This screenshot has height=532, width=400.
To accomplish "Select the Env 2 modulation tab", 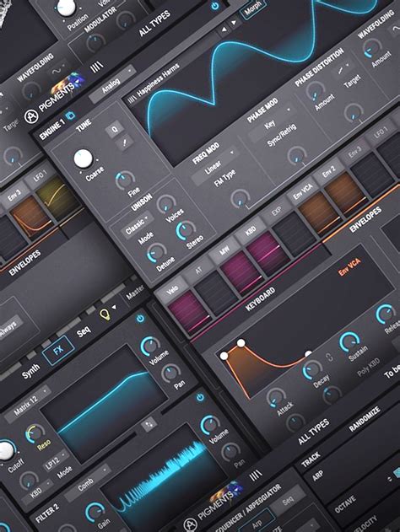I will coord(328,173).
